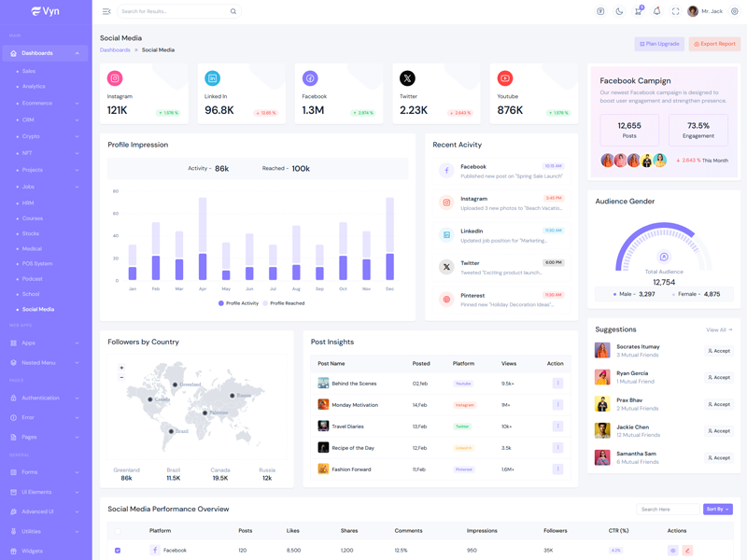Collapse sidebar using the hamburger menu icon
The height and width of the screenshot is (560, 747).
coord(106,11)
